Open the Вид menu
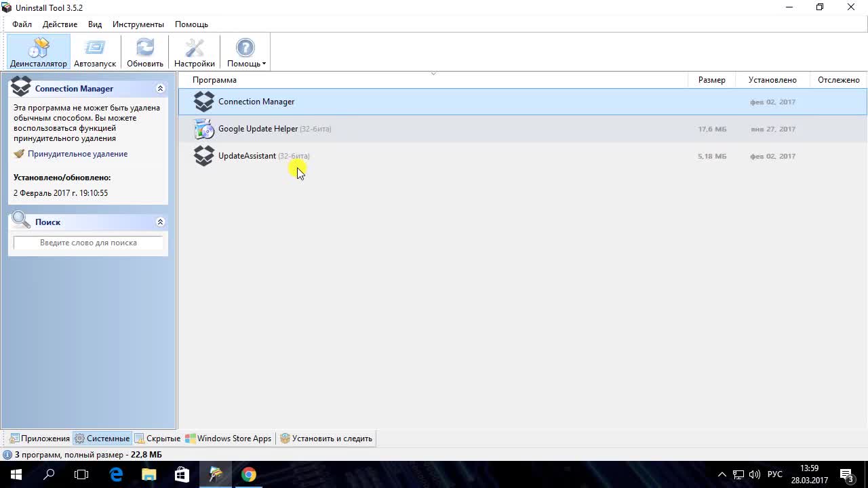 point(95,24)
